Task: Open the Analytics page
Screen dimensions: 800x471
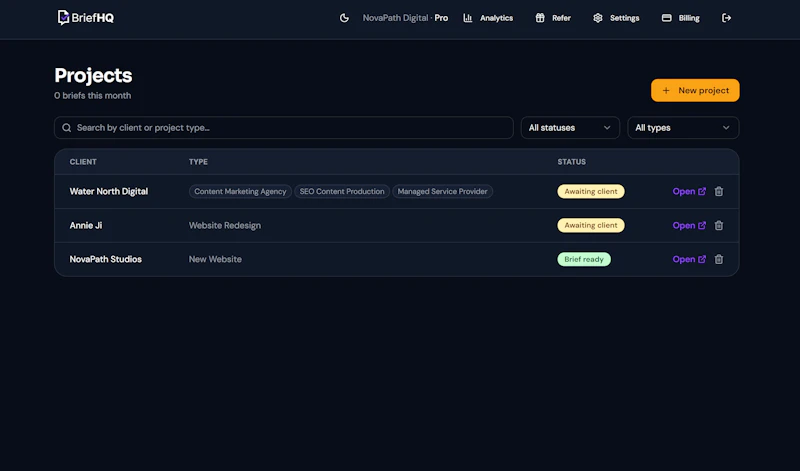Action: (488, 18)
